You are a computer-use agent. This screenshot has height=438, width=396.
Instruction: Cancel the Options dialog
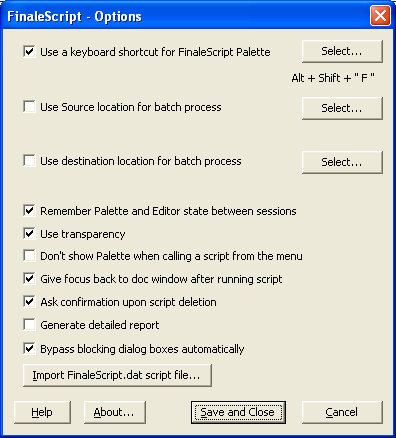[x=342, y=413]
